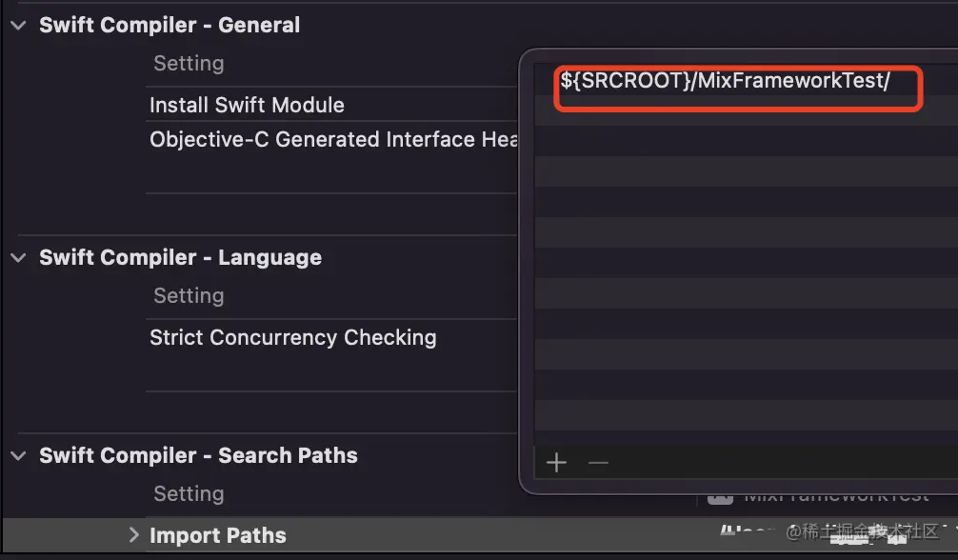The width and height of the screenshot is (958, 560).
Task: Click the Swift Compiler - Search Paths title
Action: pyautogui.click(x=198, y=455)
